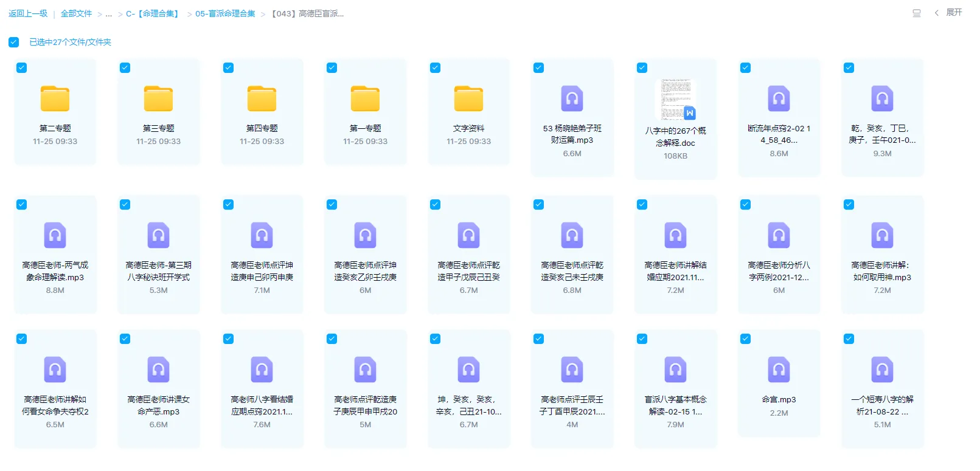Open the 文字资料 folder icon
The width and height of the screenshot is (980, 471).
(x=469, y=98)
